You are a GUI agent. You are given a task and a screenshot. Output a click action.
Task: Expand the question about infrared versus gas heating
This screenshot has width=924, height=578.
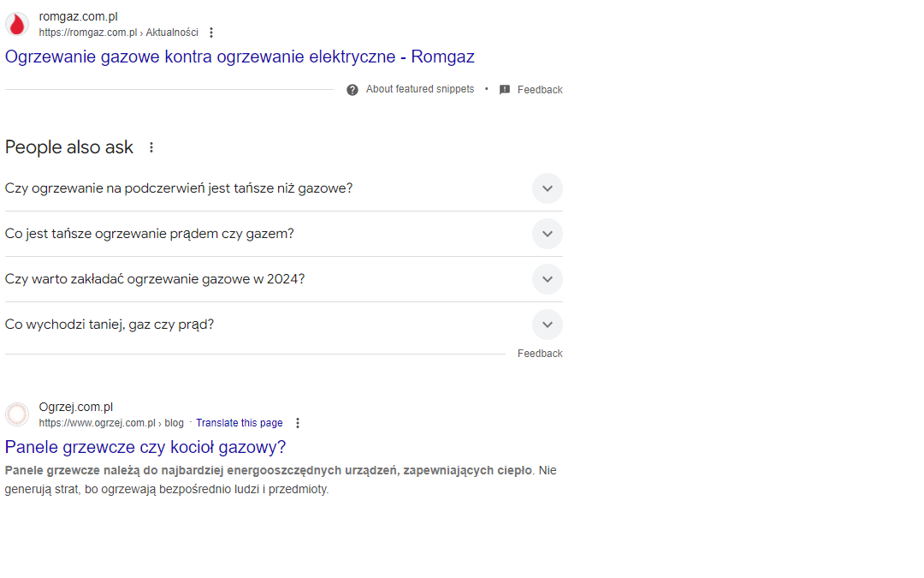click(x=547, y=188)
